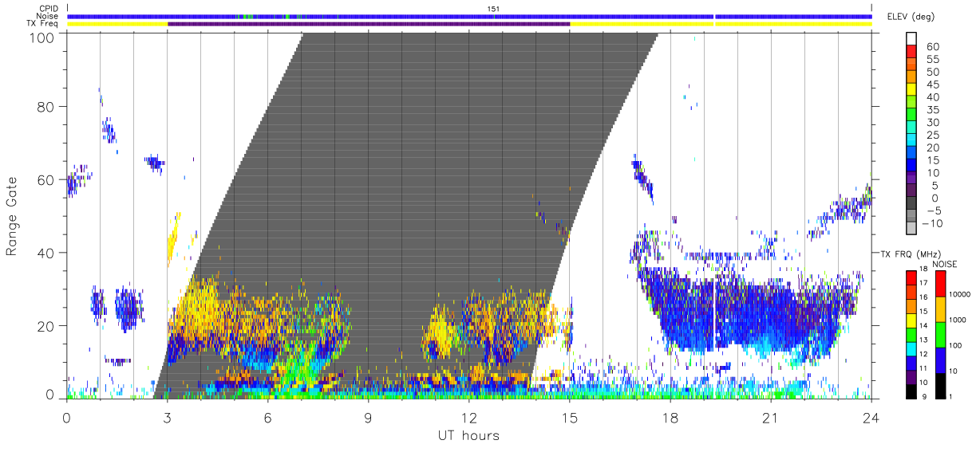Click Range Gate tick label 100
Screen dimensions: 980x452
click(x=44, y=37)
